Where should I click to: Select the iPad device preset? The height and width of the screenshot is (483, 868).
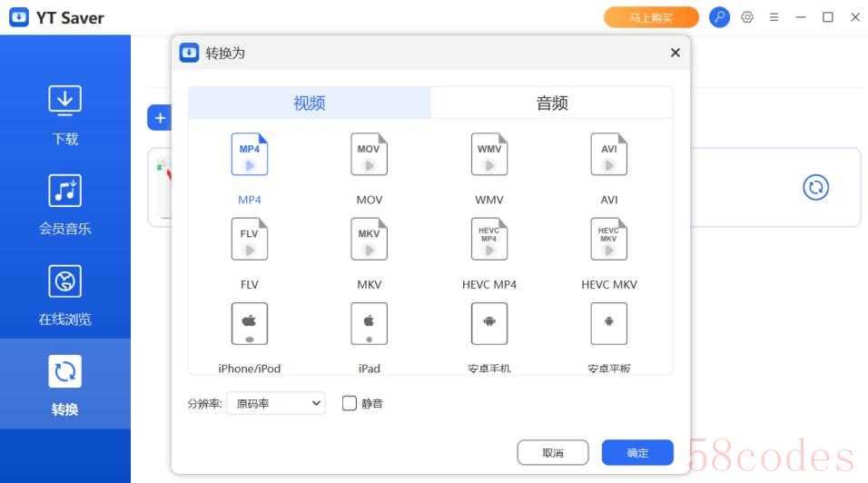369,324
